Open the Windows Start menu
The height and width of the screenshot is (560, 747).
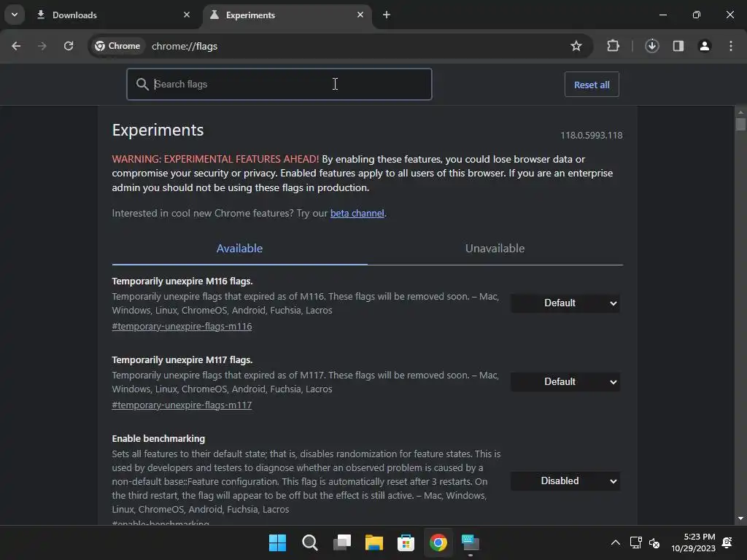point(277,542)
